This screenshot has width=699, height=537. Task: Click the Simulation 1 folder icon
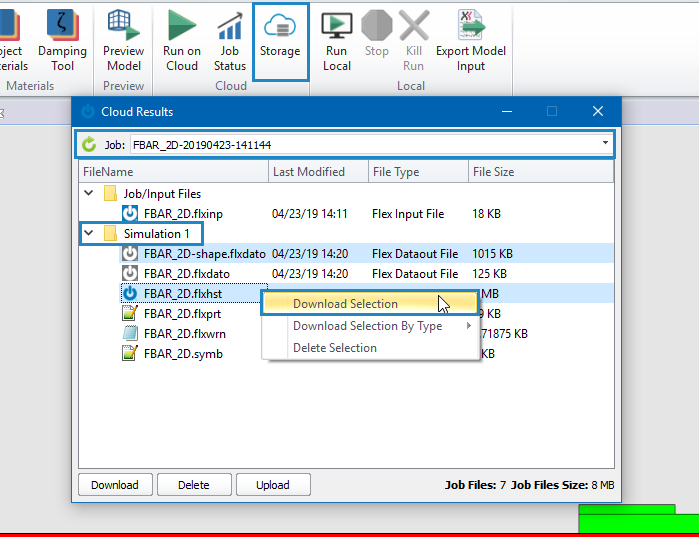click(x=110, y=234)
